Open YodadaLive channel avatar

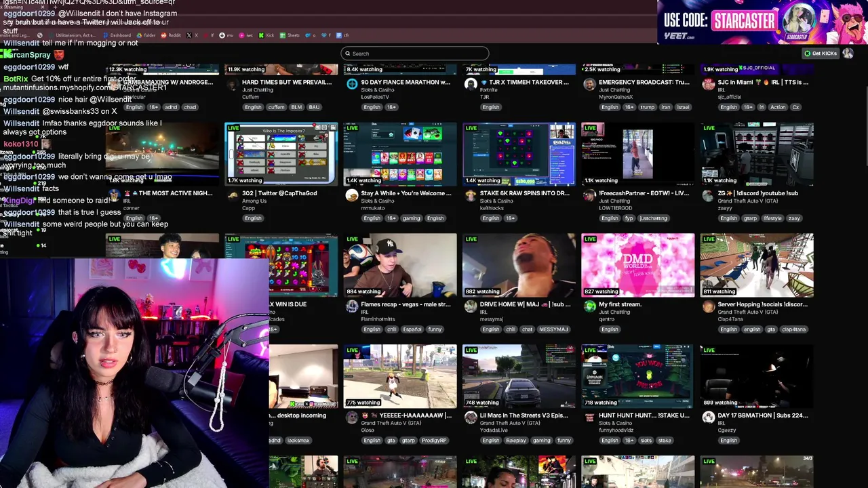point(471,418)
